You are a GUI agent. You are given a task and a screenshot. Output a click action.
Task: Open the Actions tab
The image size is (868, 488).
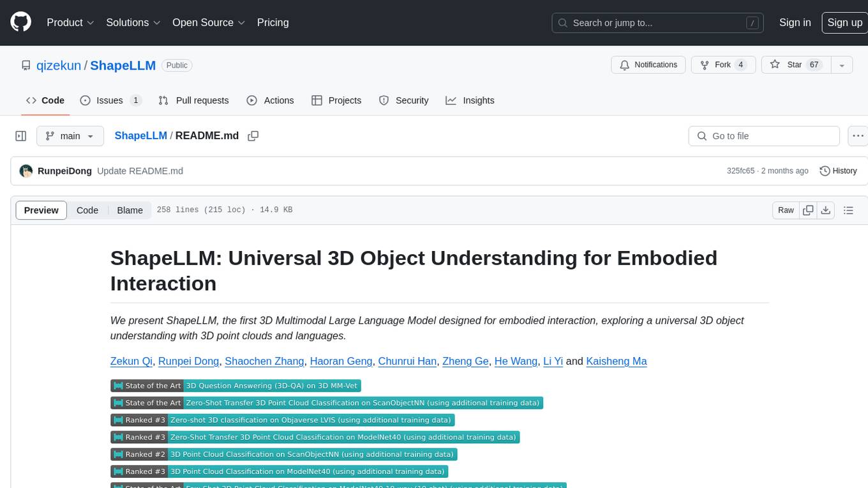pyautogui.click(x=270, y=100)
